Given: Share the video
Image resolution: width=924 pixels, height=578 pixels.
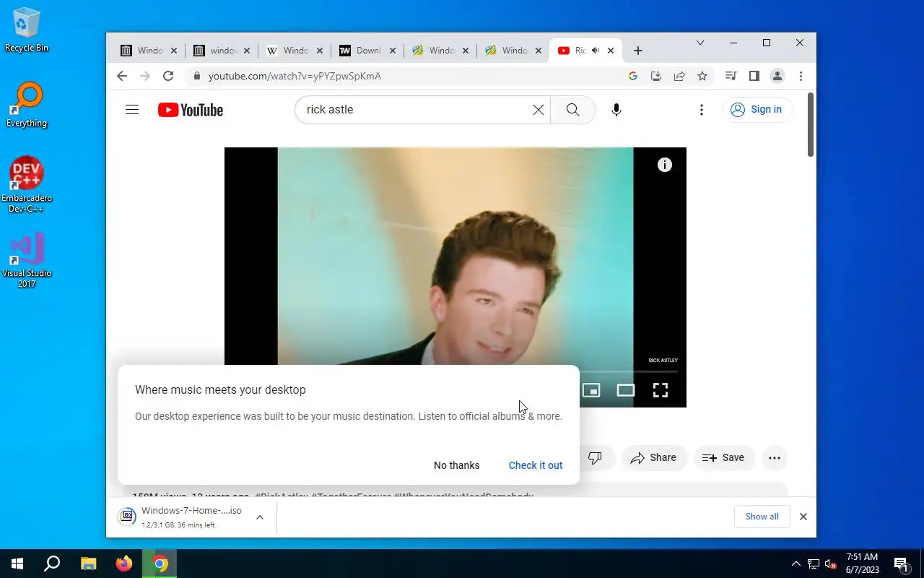Looking at the screenshot, I should 653,457.
